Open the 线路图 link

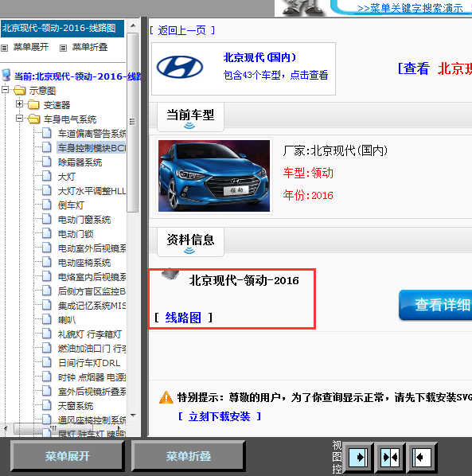point(183,318)
